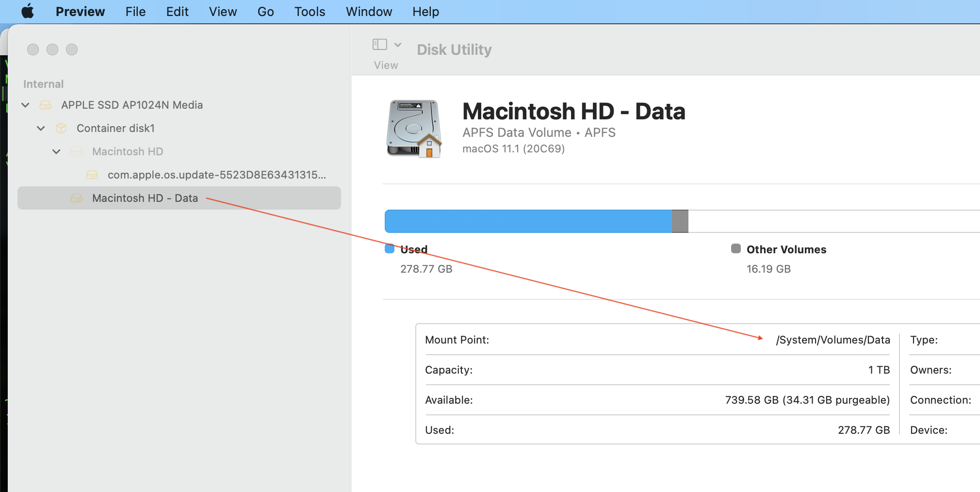Click the '278.77 GB' value in Used row
This screenshot has height=492, width=980.
(864, 430)
